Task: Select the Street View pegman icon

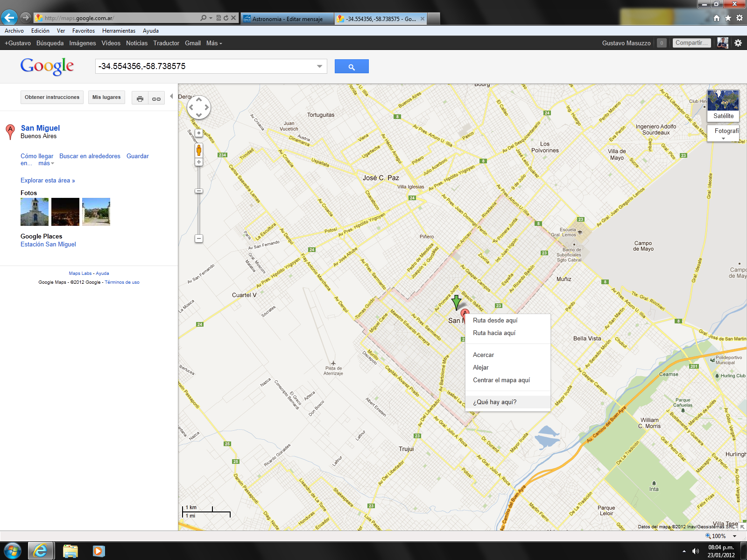Action: 199,150
